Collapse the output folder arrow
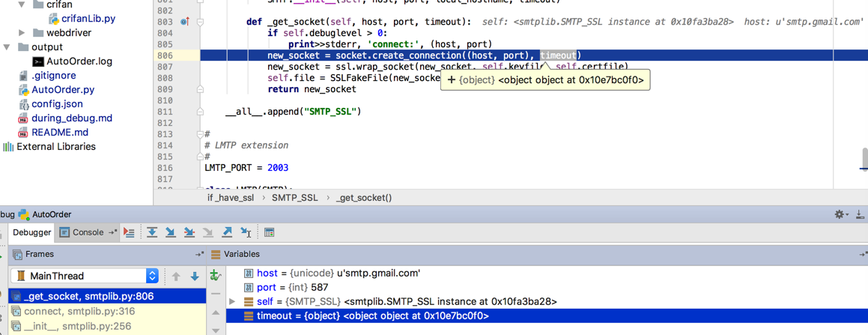This screenshot has width=868, height=335. pos(7,47)
